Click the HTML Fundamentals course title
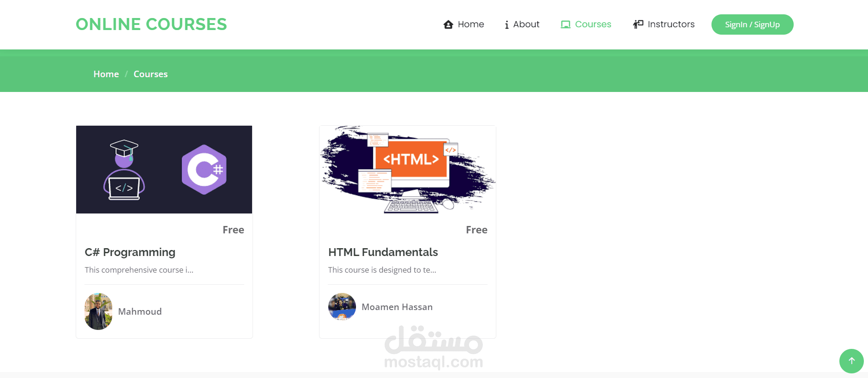The width and height of the screenshot is (868, 378). (383, 252)
